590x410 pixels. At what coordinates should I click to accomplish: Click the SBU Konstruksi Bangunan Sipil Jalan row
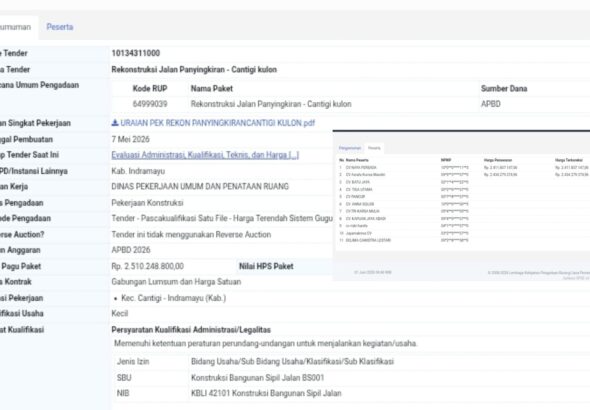pyautogui.click(x=351, y=378)
